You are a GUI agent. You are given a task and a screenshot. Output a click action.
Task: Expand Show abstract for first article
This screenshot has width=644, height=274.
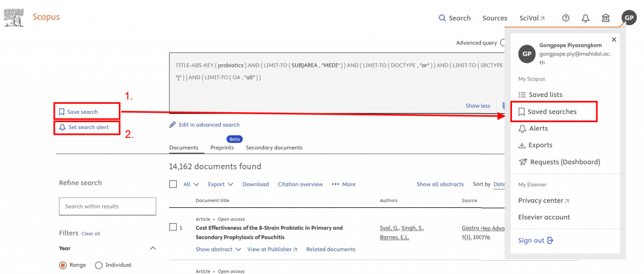pyautogui.click(x=218, y=249)
